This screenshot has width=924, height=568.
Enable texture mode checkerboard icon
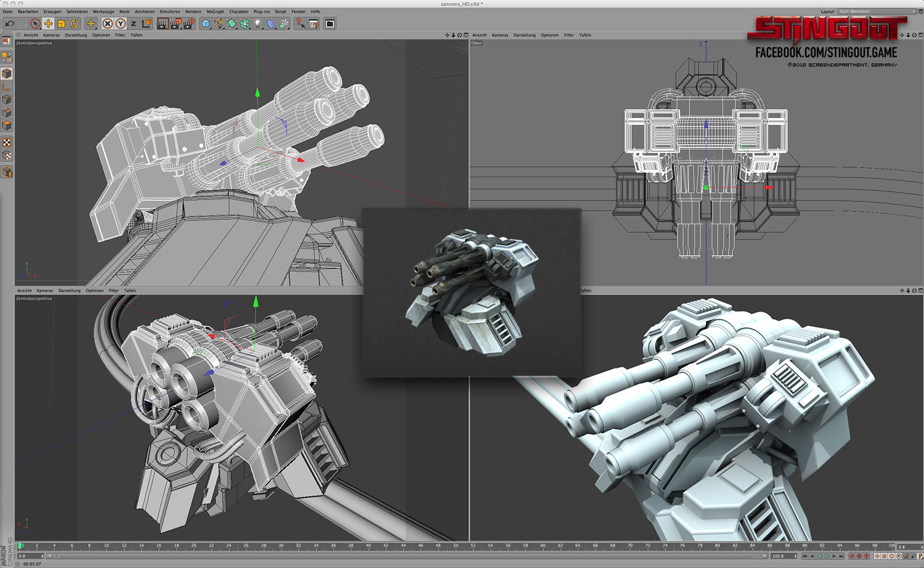click(7, 142)
